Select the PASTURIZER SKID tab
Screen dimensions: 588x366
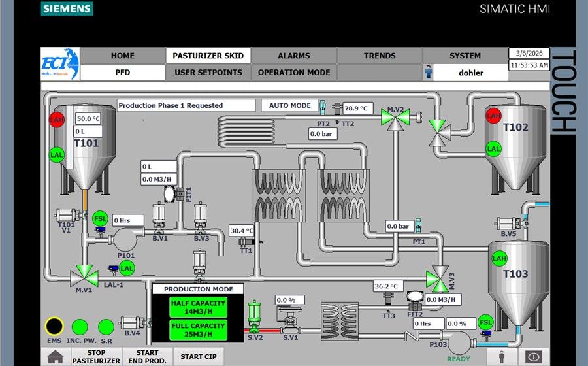pyautogui.click(x=208, y=56)
